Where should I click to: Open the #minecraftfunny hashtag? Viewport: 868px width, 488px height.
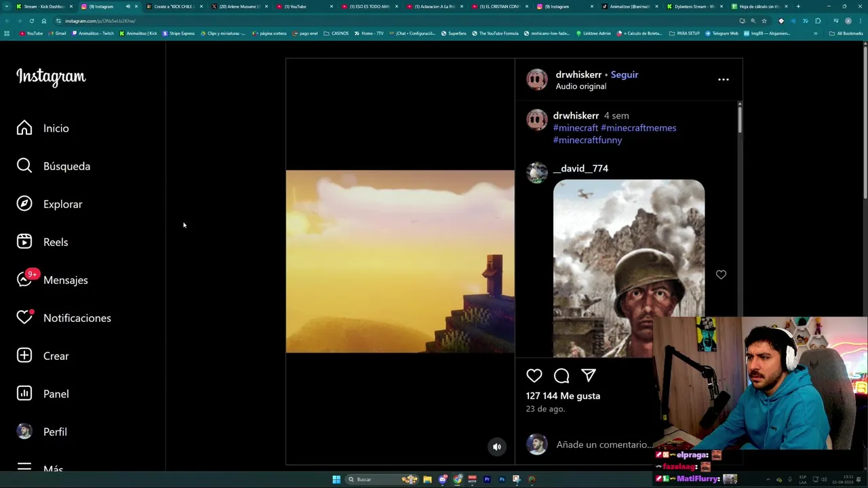[587, 140]
